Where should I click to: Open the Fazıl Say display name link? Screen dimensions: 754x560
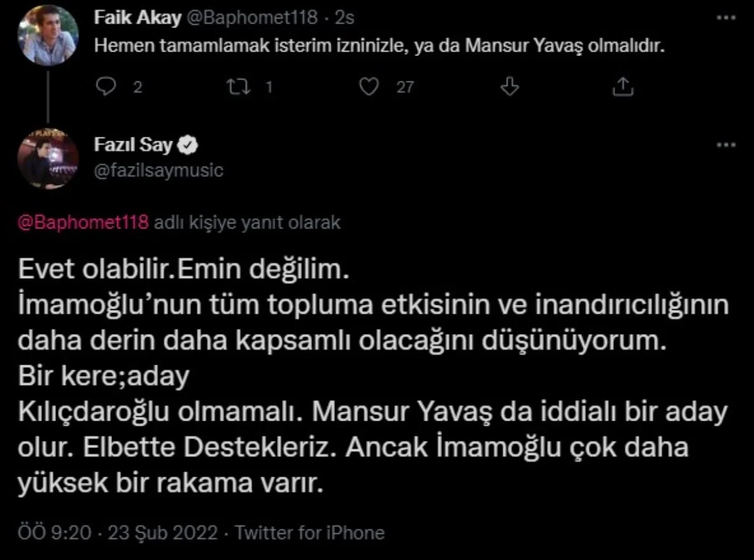[133, 146]
